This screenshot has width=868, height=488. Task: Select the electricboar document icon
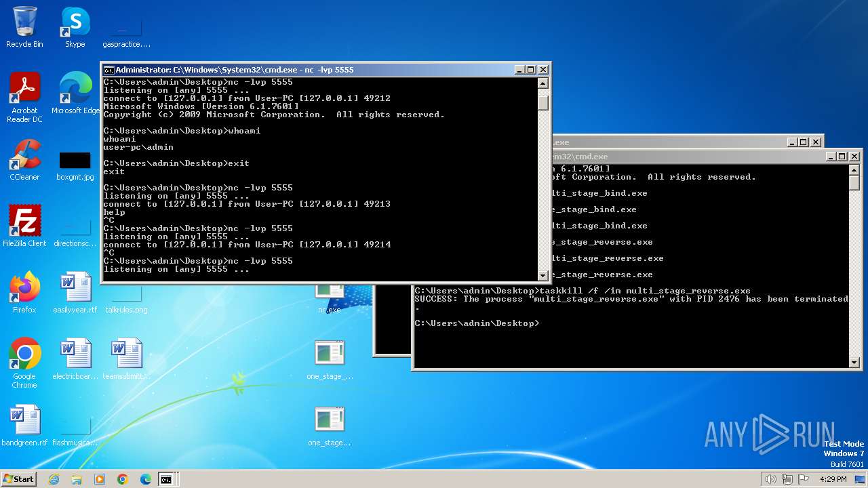tap(75, 359)
